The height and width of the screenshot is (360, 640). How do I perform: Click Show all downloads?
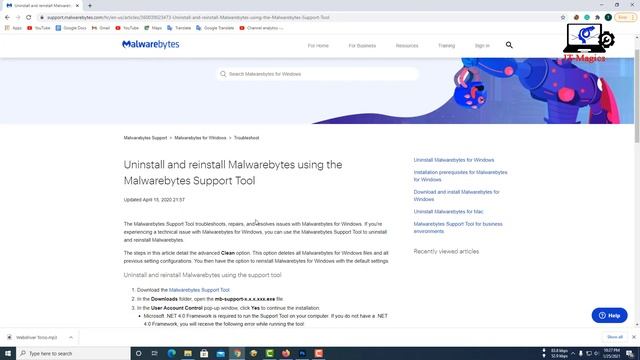pyautogui.click(x=615, y=337)
